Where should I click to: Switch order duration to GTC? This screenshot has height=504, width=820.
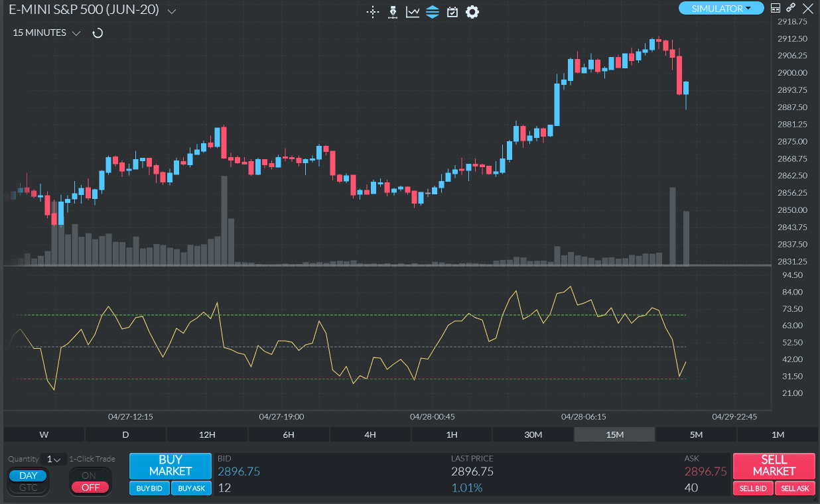tap(28, 486)
